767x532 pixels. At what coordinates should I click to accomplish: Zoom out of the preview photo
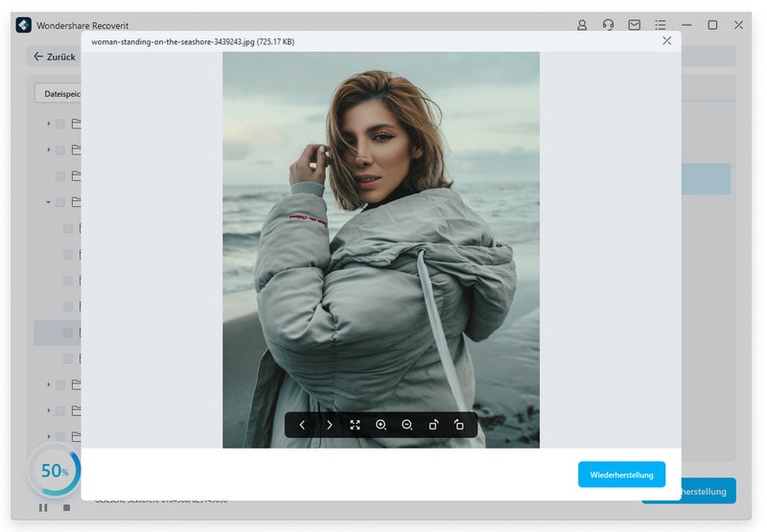[407, 425]
